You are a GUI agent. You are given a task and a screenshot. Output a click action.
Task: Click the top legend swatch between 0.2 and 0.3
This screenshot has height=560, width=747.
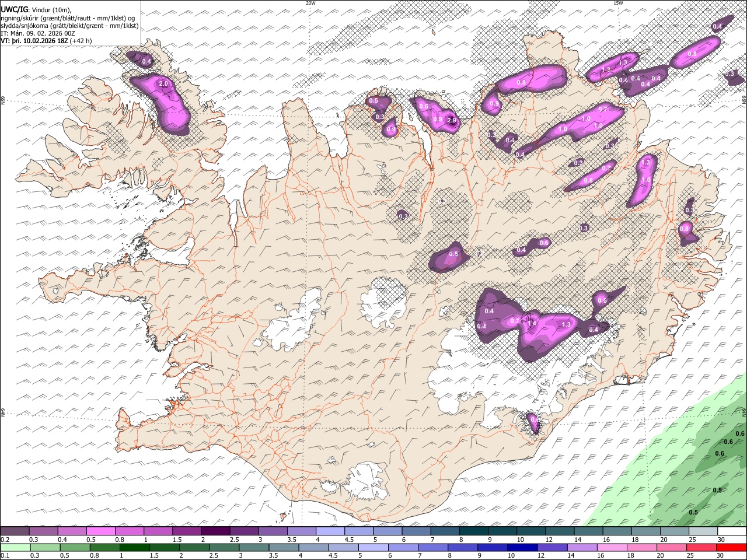(15, 531)
